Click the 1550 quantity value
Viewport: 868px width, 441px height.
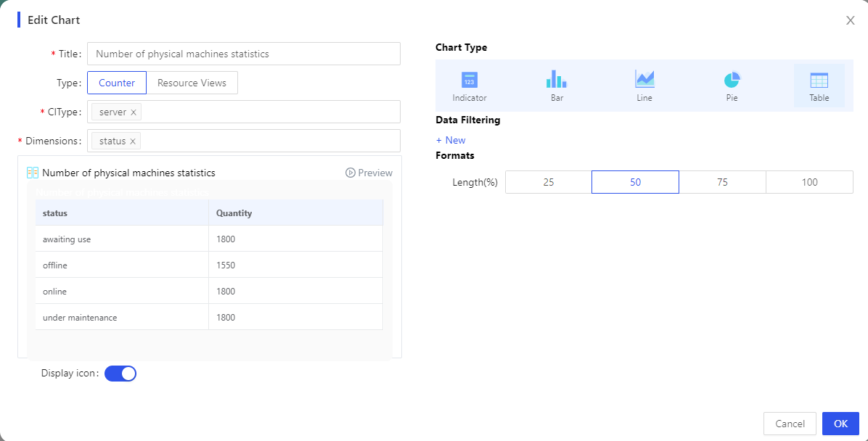[x=226, y=265]
